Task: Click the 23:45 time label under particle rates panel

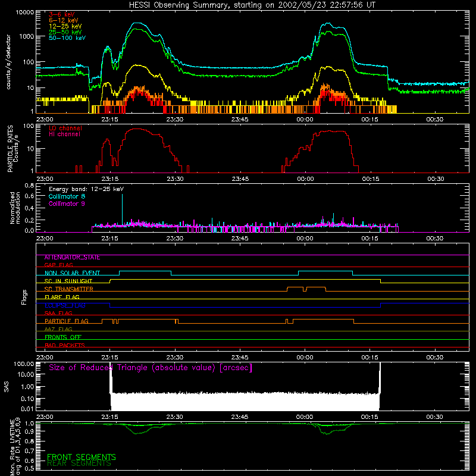Action: [x=240, y=179]
